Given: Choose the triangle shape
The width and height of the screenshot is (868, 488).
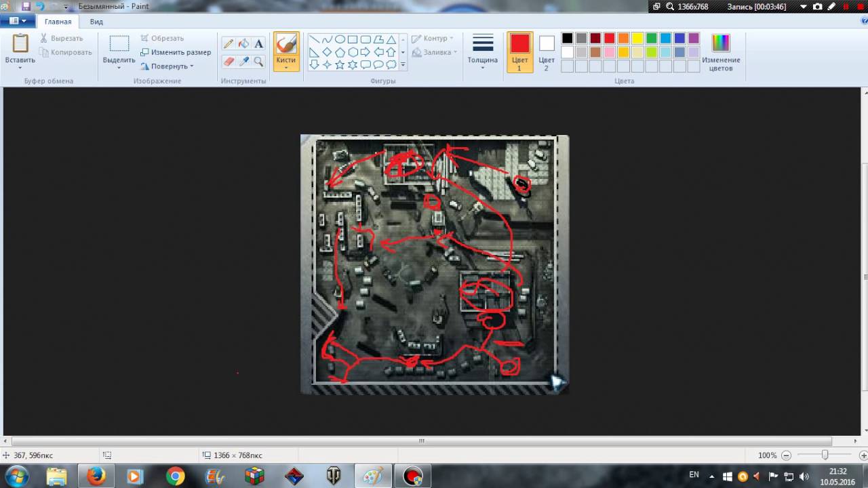Looking at the screenshot, I should pos(391,39).
